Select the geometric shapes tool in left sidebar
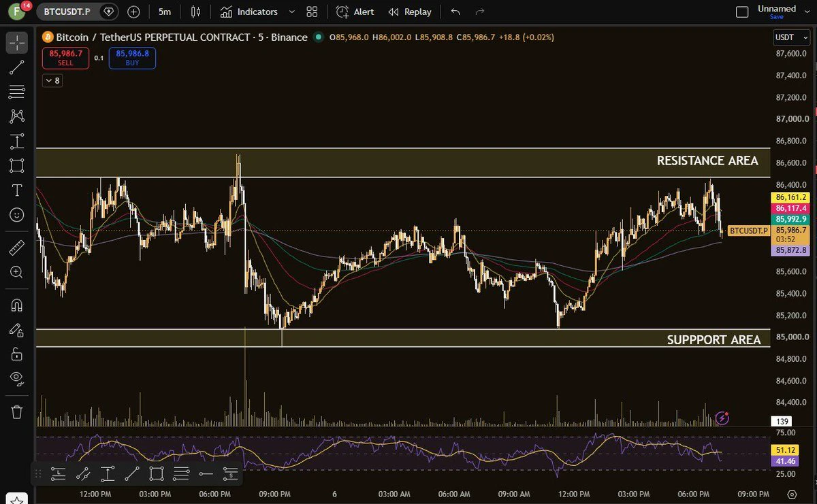The image size is (817, 504). tap(17, 165)
